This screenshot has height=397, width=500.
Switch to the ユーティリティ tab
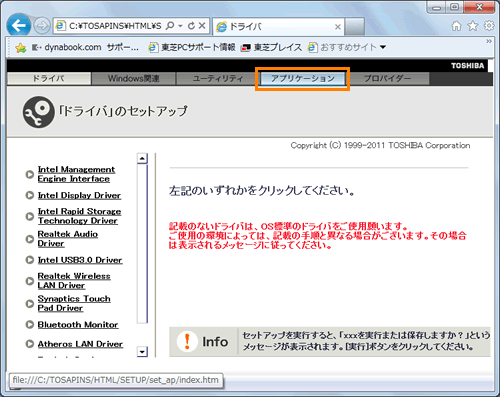218,79
